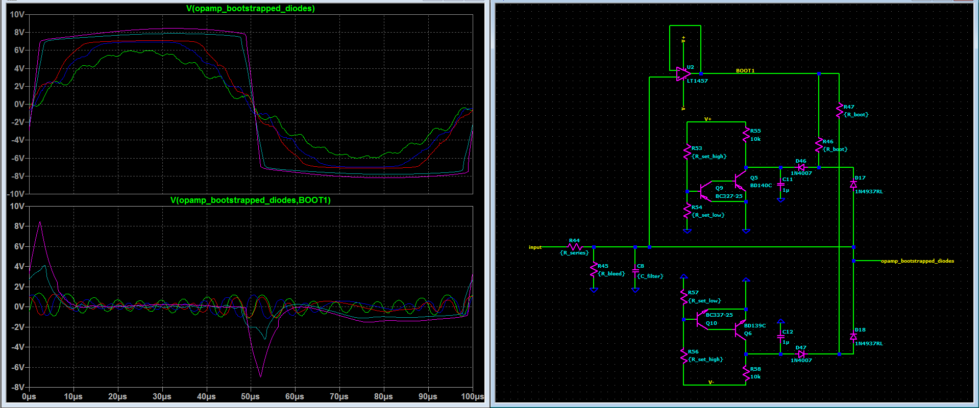Click the {R_series} value text

[x=574, y=253]
